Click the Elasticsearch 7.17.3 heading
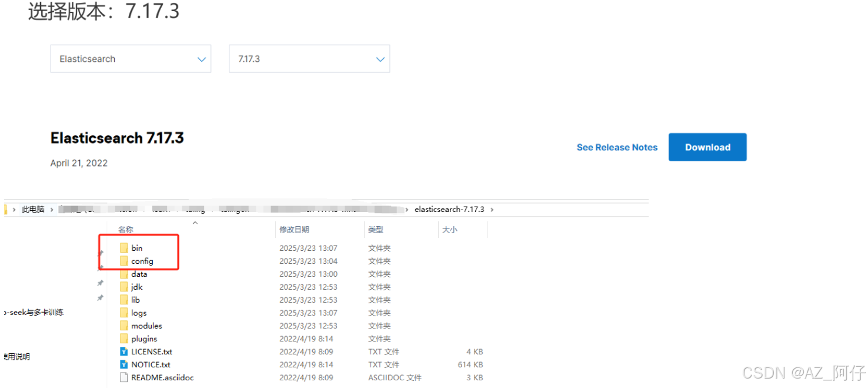This screenshot has width=868, height=388. click(x=117, y=138)
